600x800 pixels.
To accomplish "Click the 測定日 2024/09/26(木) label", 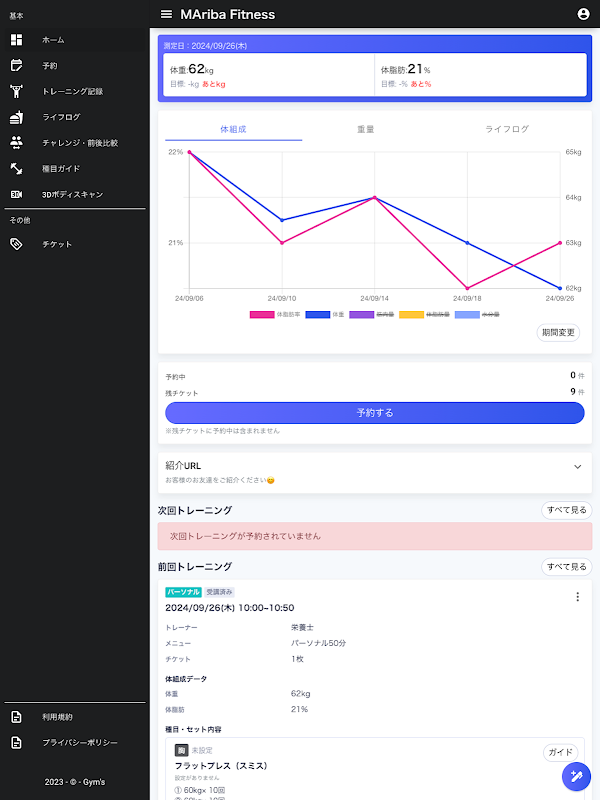I will [206, 46].
